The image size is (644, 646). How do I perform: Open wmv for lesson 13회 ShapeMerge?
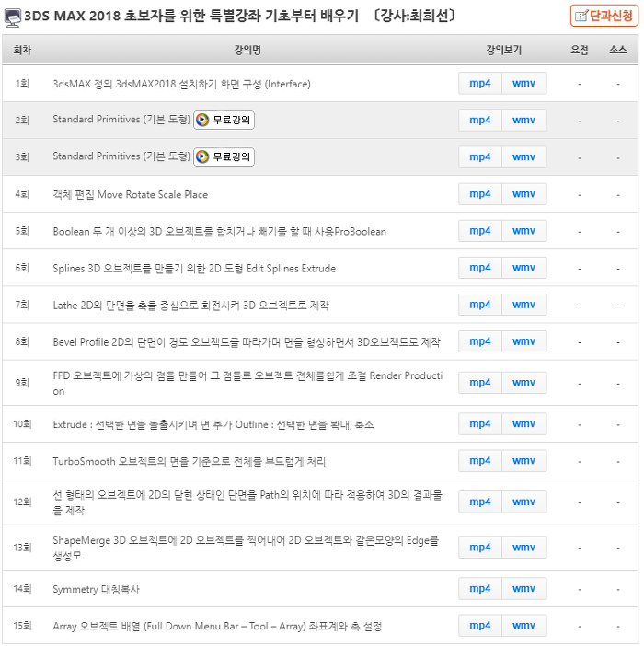pyautogui.click(x=524, y=548)
